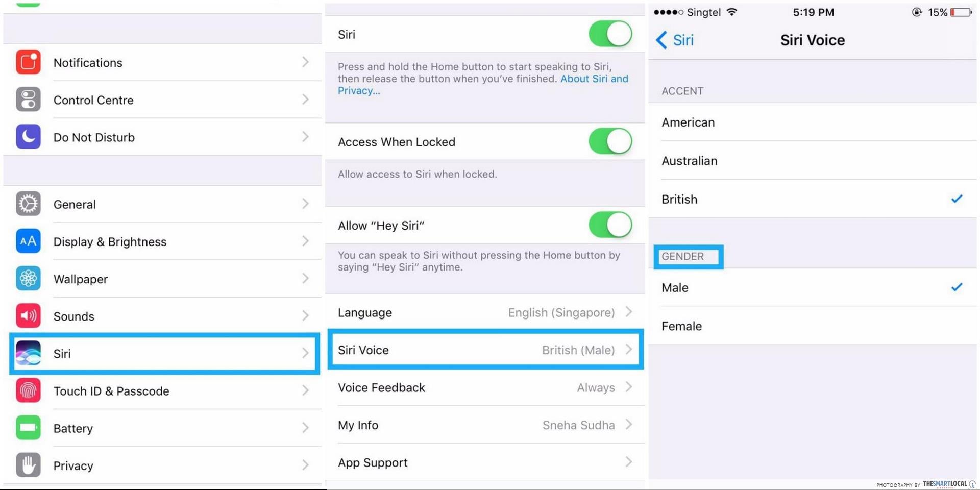Tap the Do Not Disturb moon icon
The width and height of the screenshot is (980, 490).
pyautogui.click(x=28, y=137)
